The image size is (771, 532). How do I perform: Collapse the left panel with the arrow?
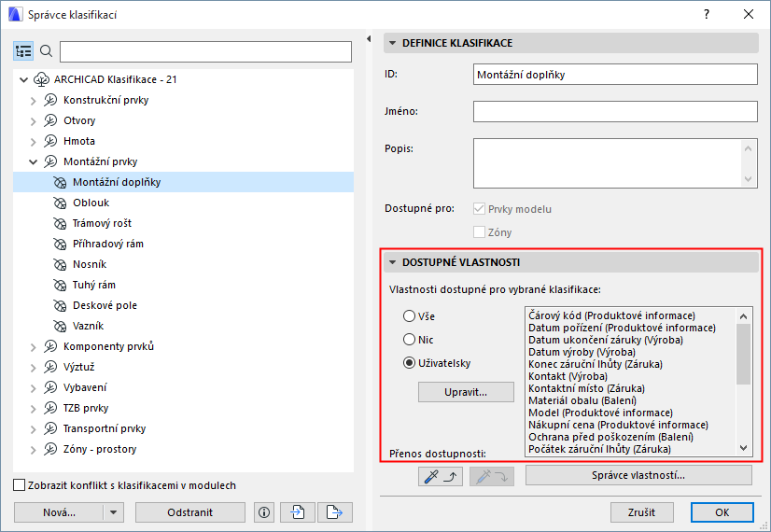369,39
